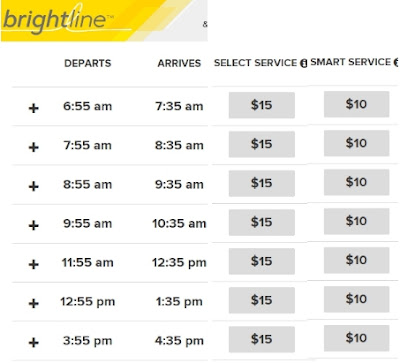Expand the 11:55 am departure row
Image resolution: width=400 pixels, height=363 pixels.
click(x=34, y=264)
